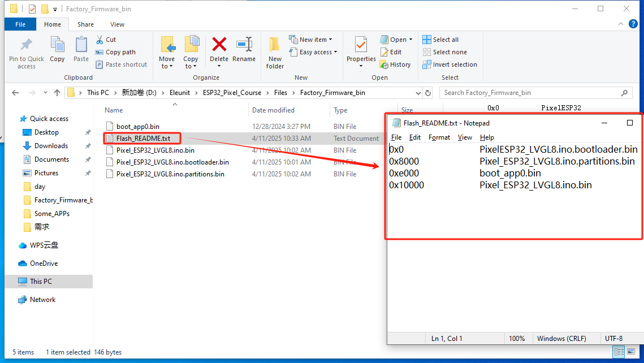Click Select none in ribbon
This screenshot has height=363, width=644.
point(444,52)
